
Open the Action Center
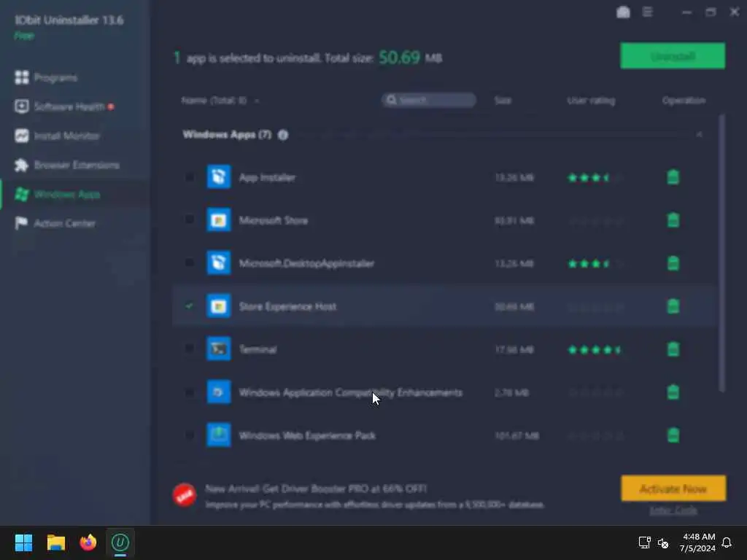click(x=55, y=223)
